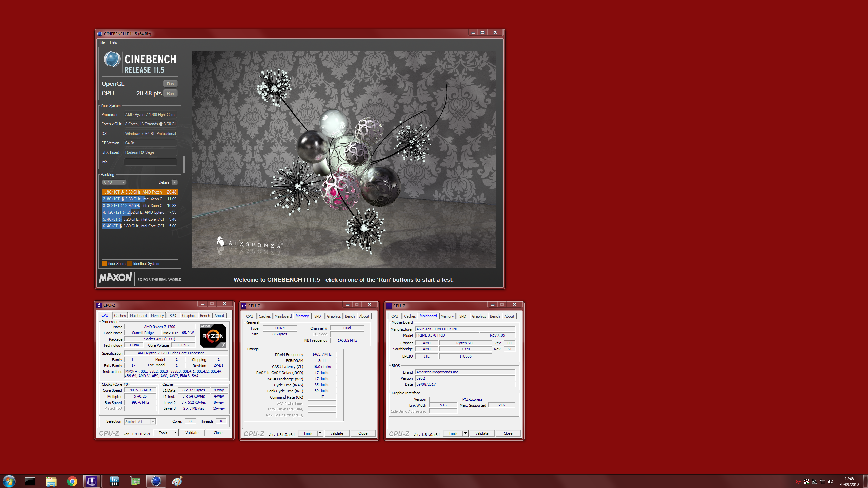The width and height of the screenshot is (868, 488).
Task: Open Windows Explorer from the taskbar
Action: click(x=51, y=481)
